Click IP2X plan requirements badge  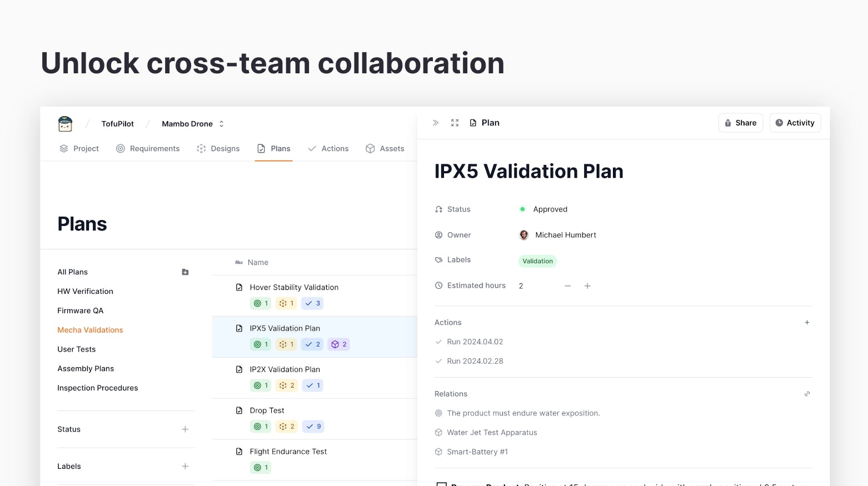pos(261,385)
